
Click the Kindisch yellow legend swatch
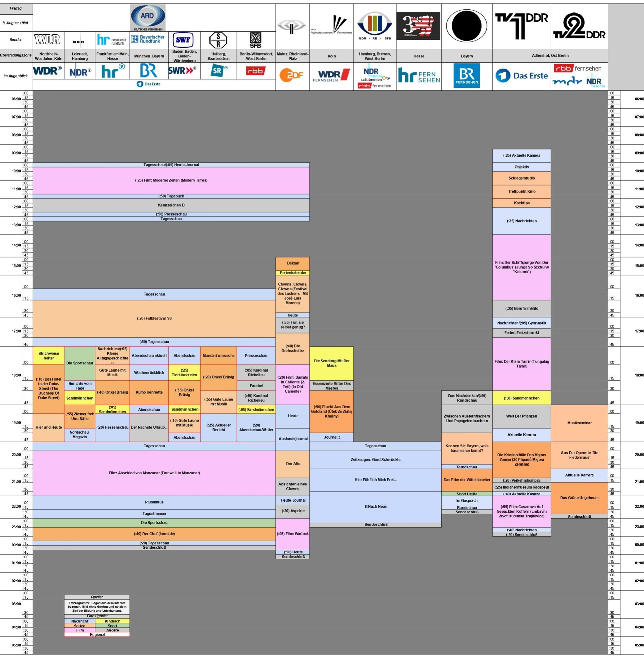point(112,621)
